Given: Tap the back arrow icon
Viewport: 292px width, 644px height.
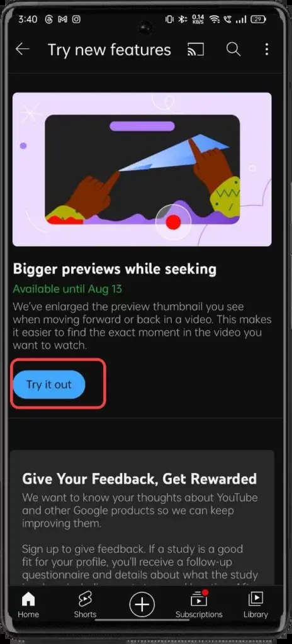Looking at the screenshot, I should (x=23, y=49).
